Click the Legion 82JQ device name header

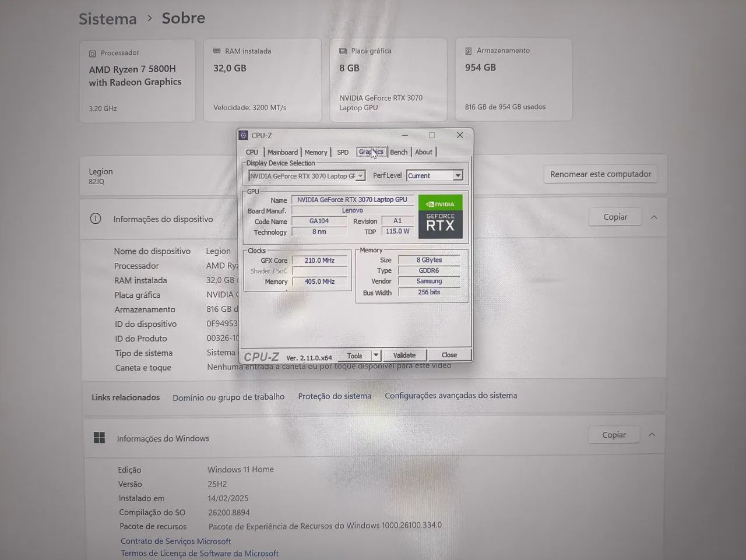[x=101, y=176]
